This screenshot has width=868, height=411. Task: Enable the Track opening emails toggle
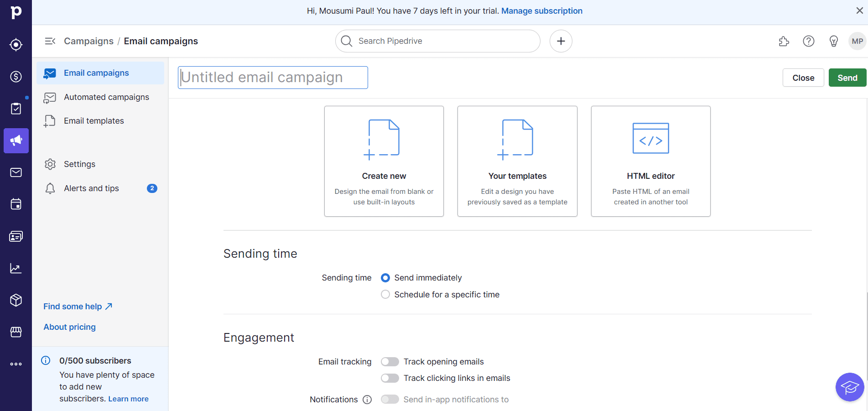[x=390, y=361]
